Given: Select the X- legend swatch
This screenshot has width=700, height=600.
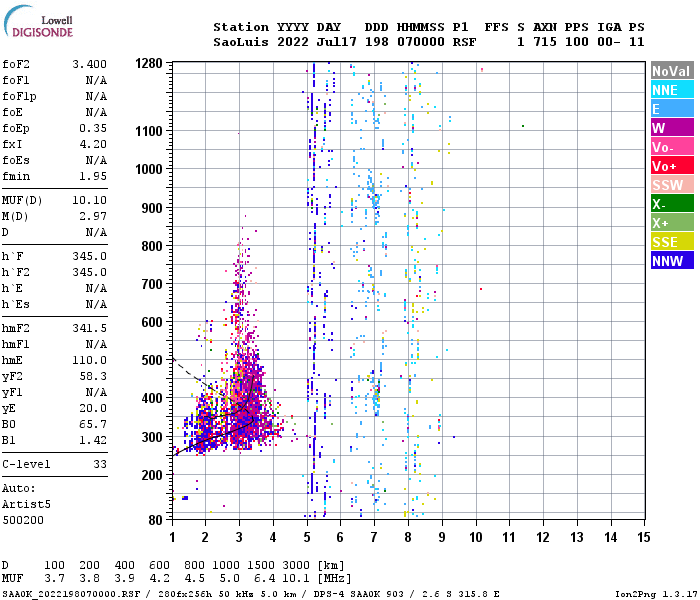Looking at the screenshot, I should point(672,204).
